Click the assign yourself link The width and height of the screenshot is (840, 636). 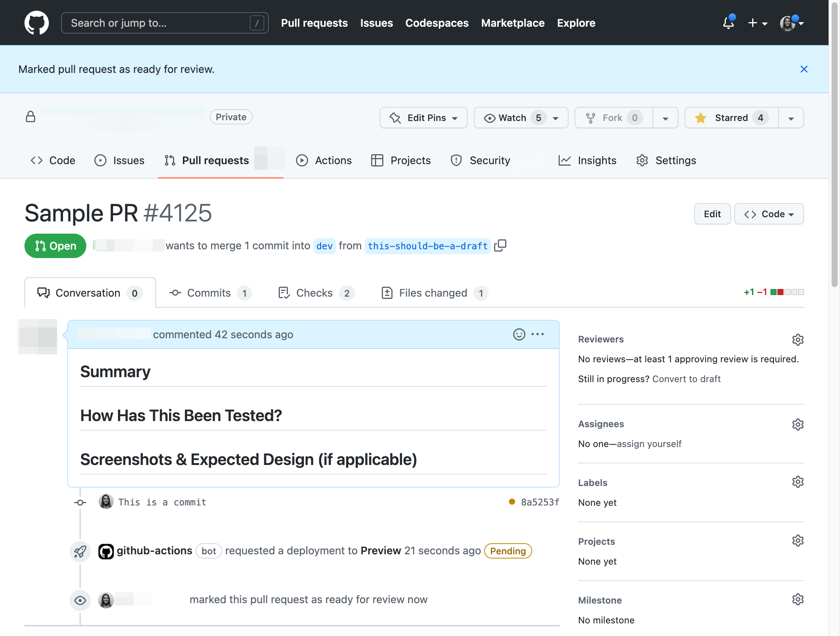[x=649, y=444]
